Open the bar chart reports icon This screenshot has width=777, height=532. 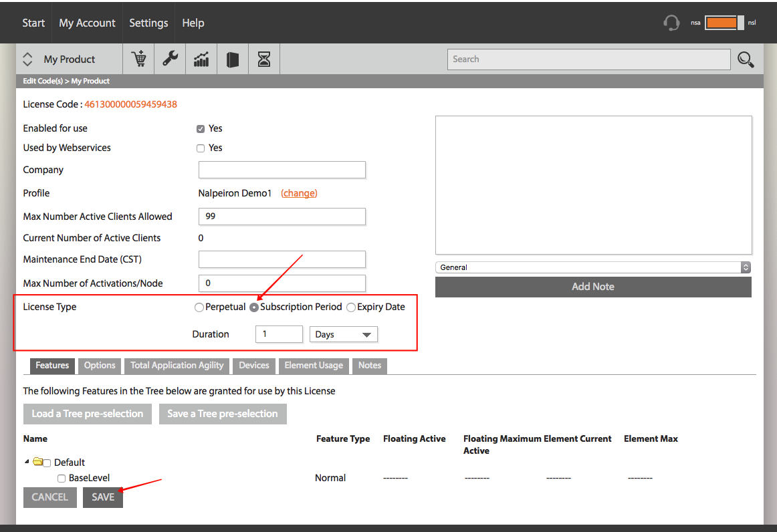tap(201, 59)
